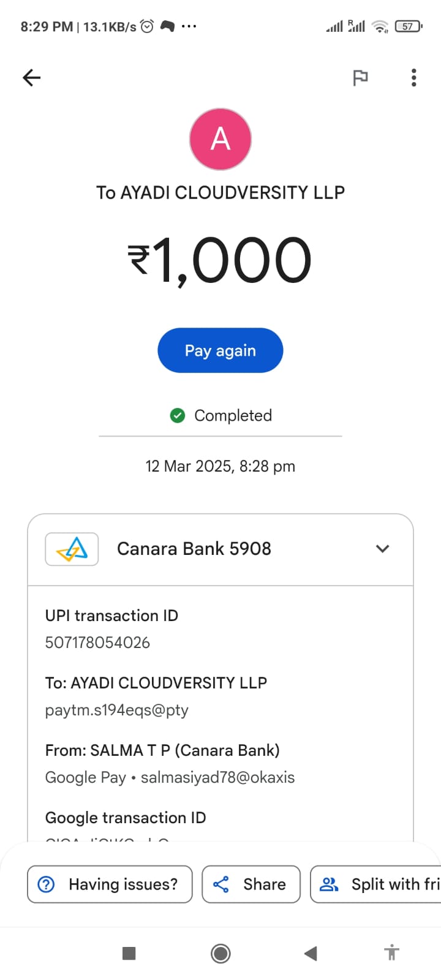Tap the ₹1,000 amount text
Image resolution: width=441 pixels, height=980 pixels.
pyautogui.click(x=221, y=260)
